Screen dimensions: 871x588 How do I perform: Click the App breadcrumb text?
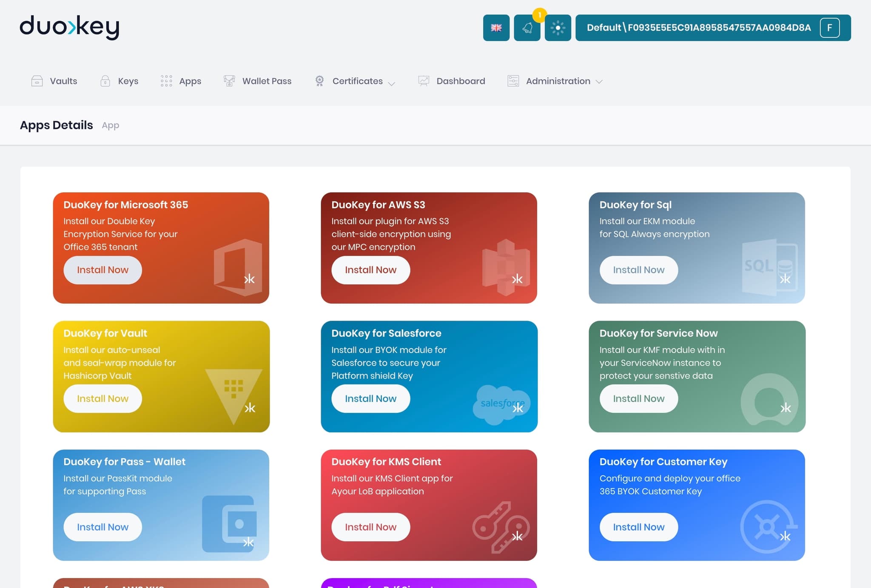pyautogui.click(x=111, y=125)
